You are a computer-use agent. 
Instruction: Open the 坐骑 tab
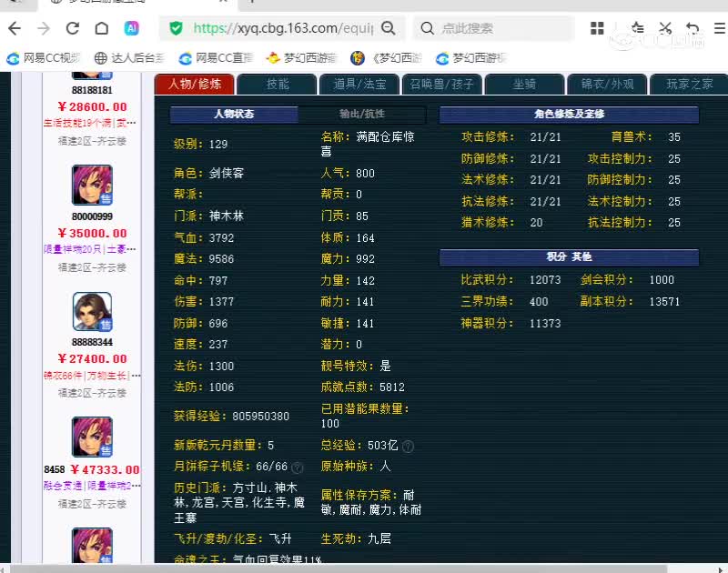click(x=524, y=84)
